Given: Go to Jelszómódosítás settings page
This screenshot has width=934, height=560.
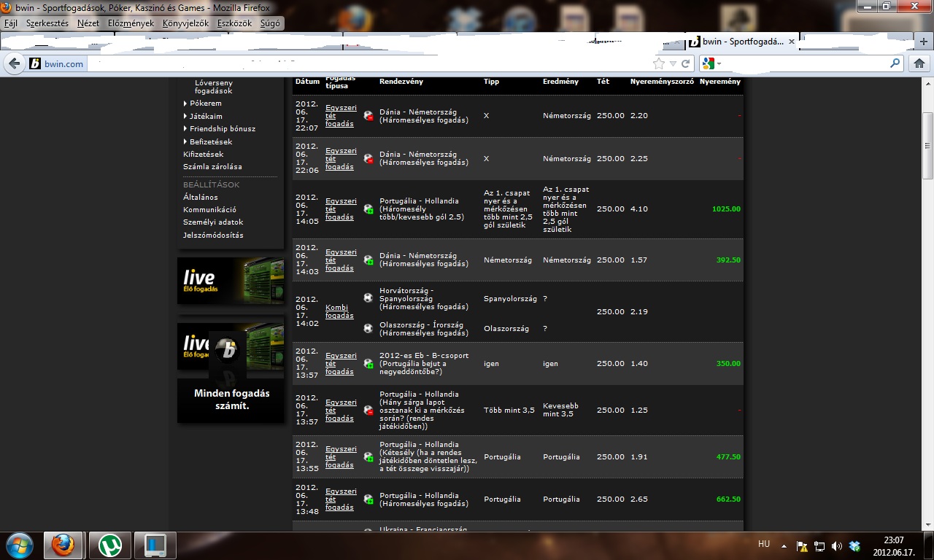Looking at the screenshot, I should (x=213, y=236).
